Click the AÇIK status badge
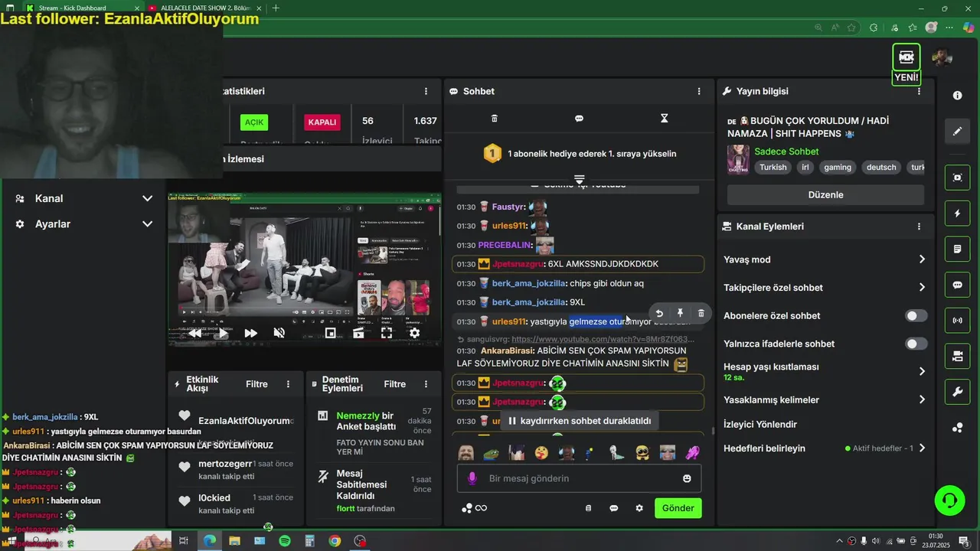980x551 pixels. pos(254,122)
